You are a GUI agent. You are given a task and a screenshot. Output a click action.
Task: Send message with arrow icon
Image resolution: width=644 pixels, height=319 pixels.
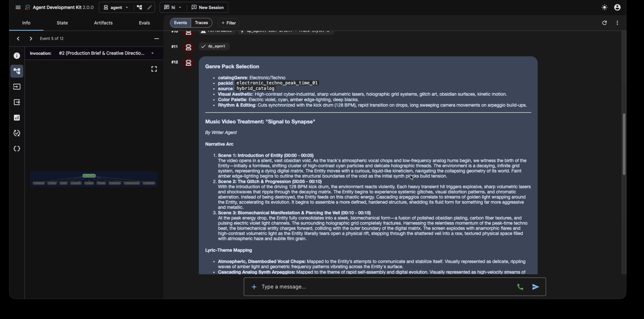(x=535, y=287)
